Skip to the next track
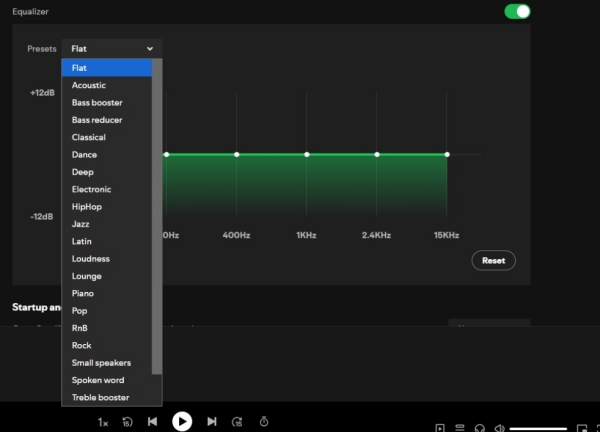Screen dimensions: 600x432 pyautogui.click(x=212, y=421)
